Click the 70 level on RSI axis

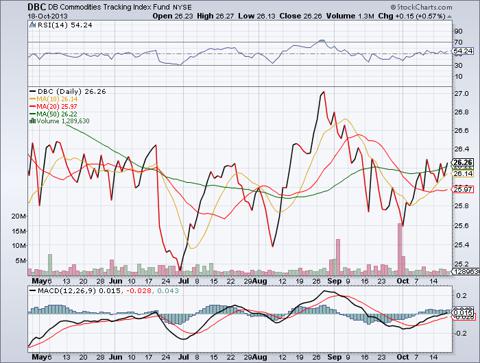[458, 42]
